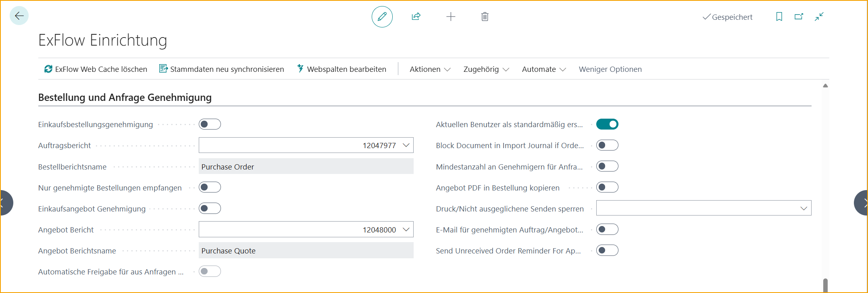
Task: Click the Bestellberichtsname label
Action: pos(72,167)
